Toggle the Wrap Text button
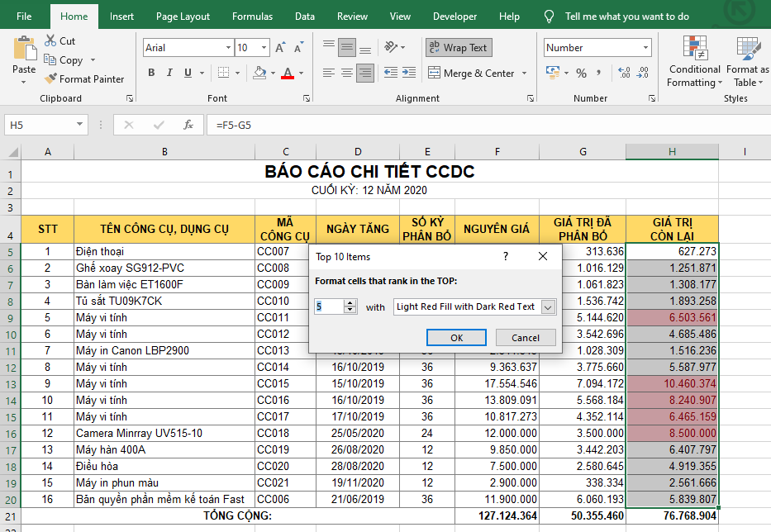Screen dimensions: 771x532 coord(459,48)
